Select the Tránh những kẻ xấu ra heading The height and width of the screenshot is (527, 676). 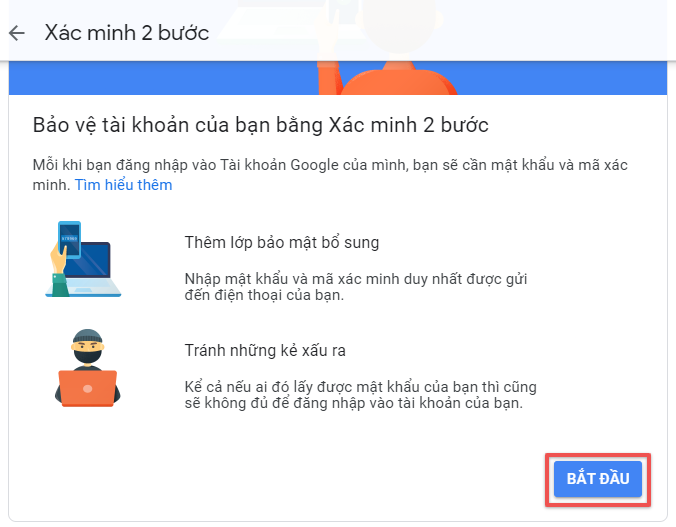265,350
